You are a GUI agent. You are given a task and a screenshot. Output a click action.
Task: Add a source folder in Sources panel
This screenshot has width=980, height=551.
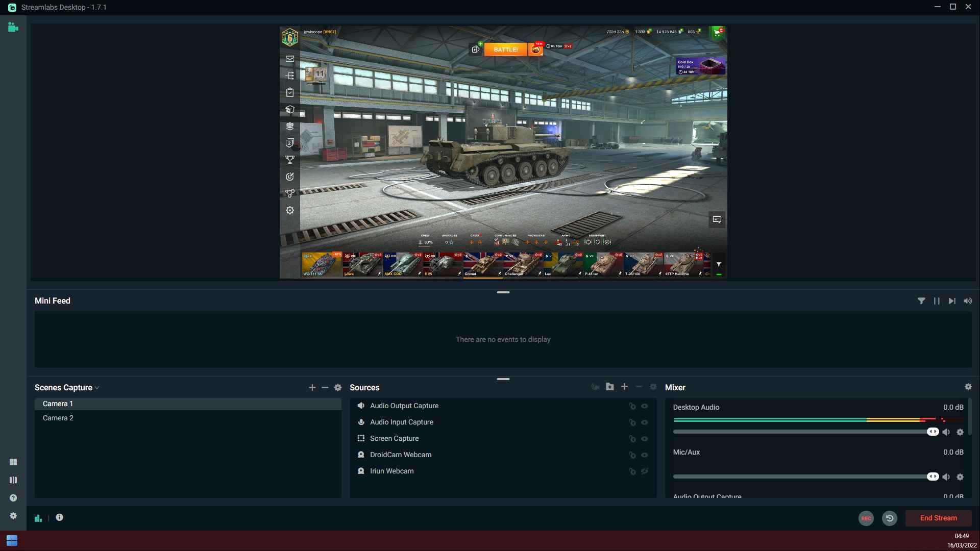point(609,387)
